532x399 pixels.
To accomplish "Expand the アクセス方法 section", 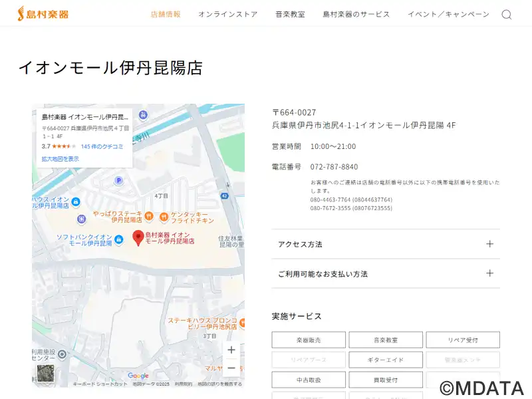I will [386, 244].
